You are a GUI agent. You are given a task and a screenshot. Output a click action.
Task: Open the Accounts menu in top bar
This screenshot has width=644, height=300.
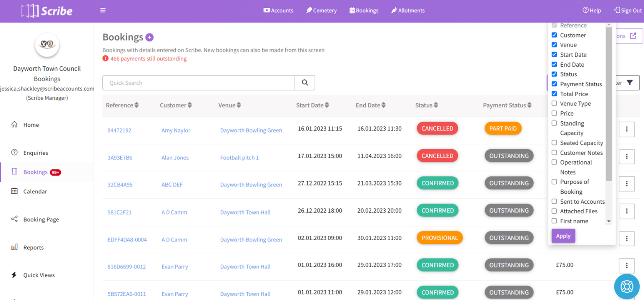[x=278, y=10]
